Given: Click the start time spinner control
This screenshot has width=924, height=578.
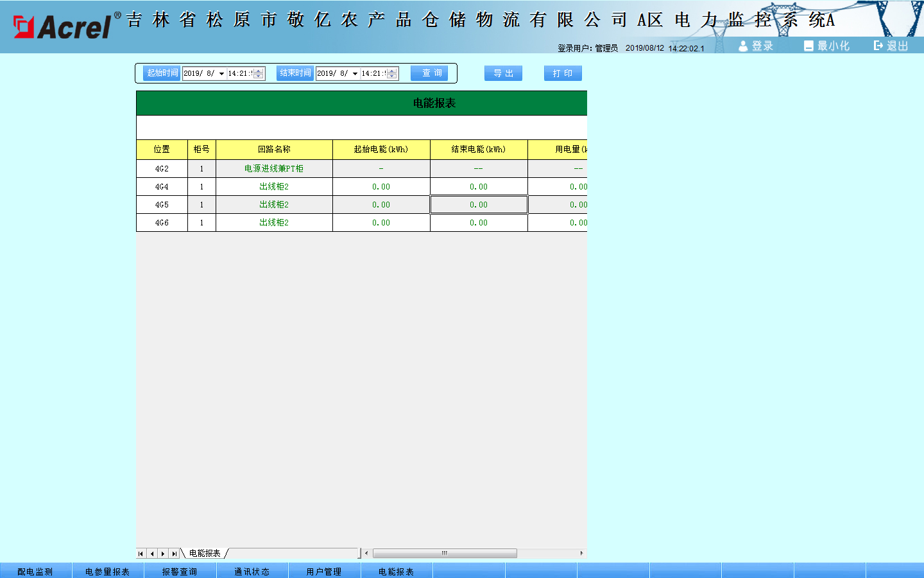Looking at the screenshot, I should [x=259, y=74].
